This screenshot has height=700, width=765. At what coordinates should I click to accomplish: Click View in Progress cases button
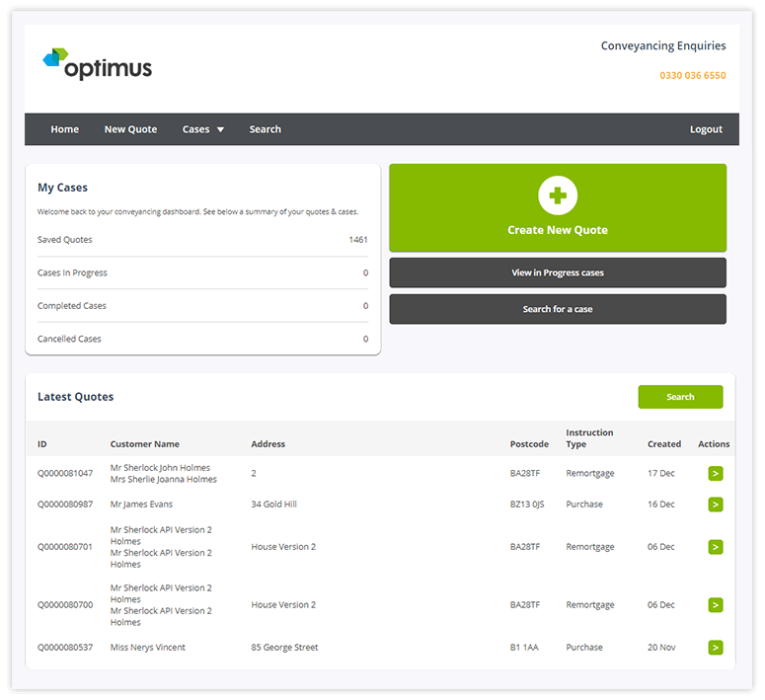point(558,272)
